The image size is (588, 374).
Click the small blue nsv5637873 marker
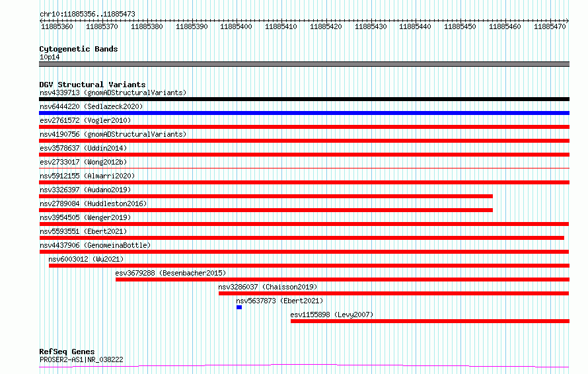pos(239,307)
